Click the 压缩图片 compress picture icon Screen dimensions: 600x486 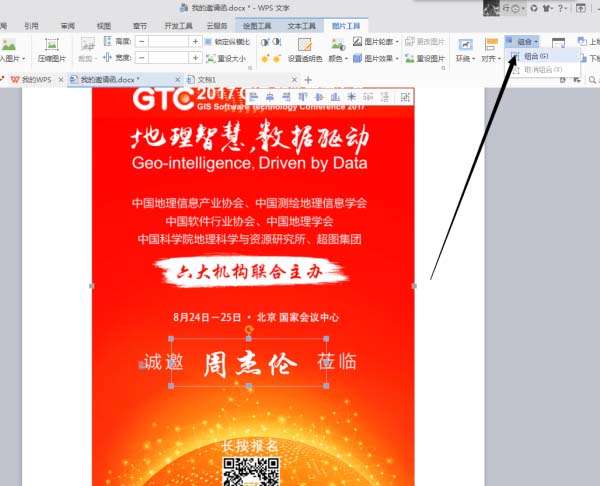[52, 44]
